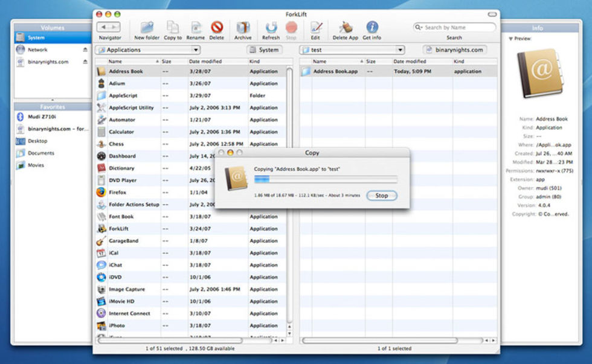
Task: Eject the Network volume
Action: pos(85,49)
